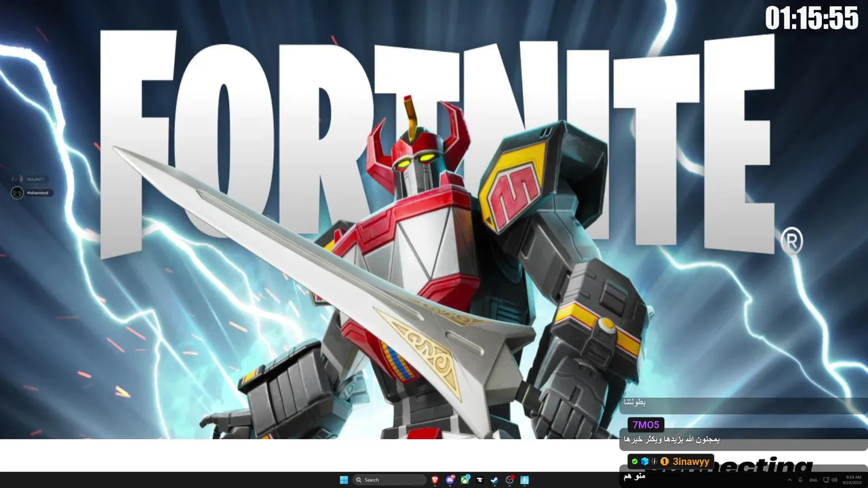The width and height of the screenshot is (868, 488).
Task: Open the volume speaker tray icon
Action: point(834,480)
